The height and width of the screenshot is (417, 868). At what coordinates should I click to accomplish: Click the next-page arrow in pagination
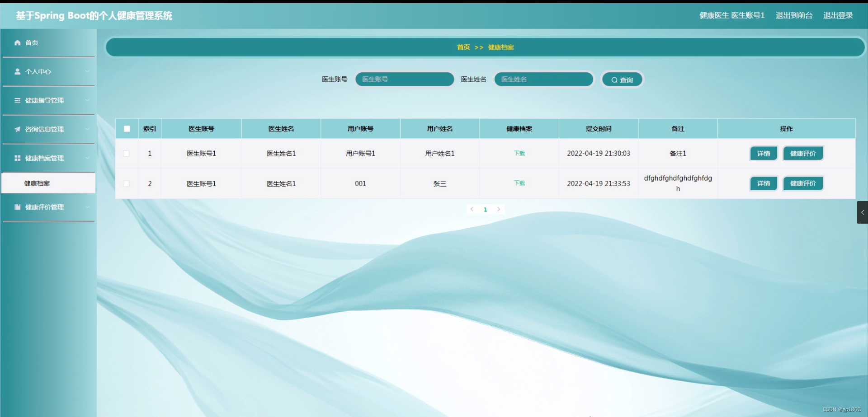pos(499,209)
